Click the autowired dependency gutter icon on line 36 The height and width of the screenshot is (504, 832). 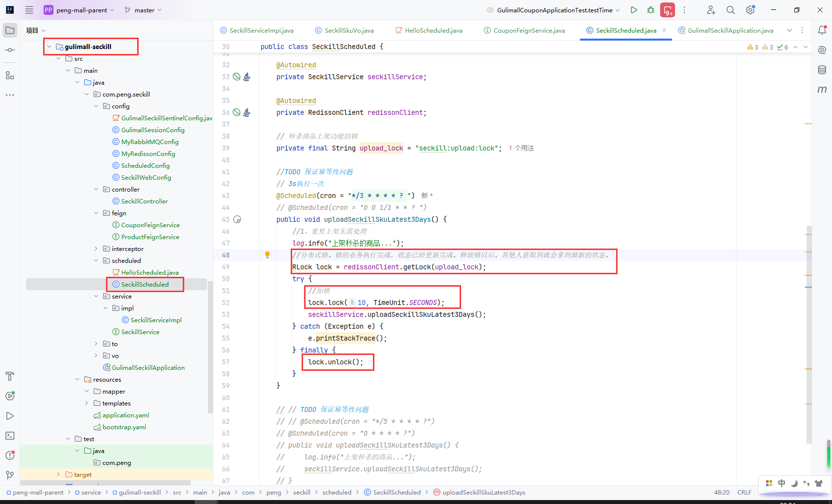(247, 112)
